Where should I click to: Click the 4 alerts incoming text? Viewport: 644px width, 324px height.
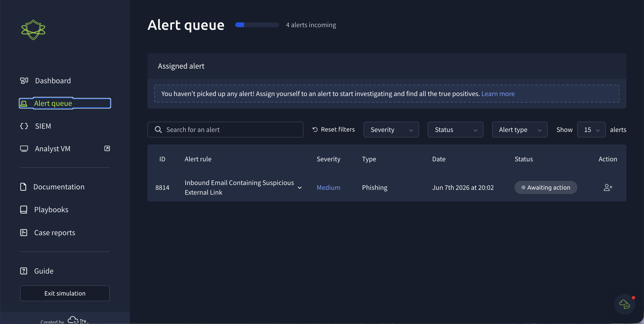tap(311, 25)
